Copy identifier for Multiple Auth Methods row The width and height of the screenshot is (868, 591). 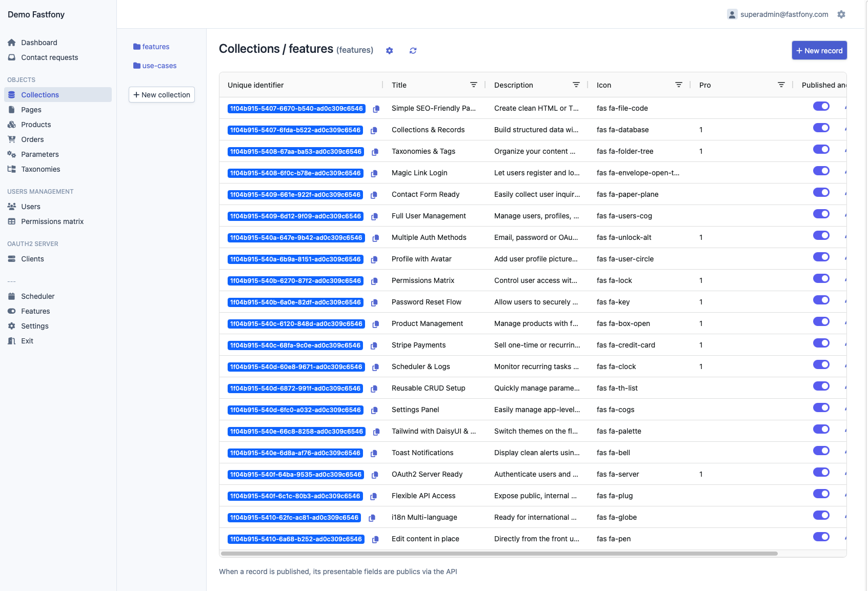pos(376,238)
